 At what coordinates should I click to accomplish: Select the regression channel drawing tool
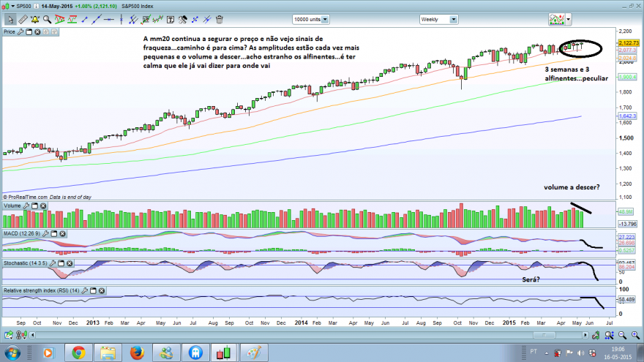pos(158,19)
